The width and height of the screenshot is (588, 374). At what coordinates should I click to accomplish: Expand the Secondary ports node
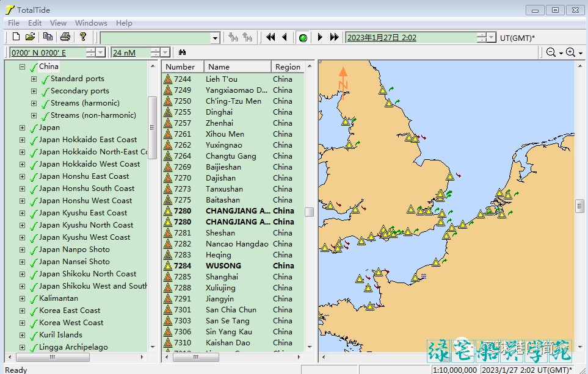point(34,91)
